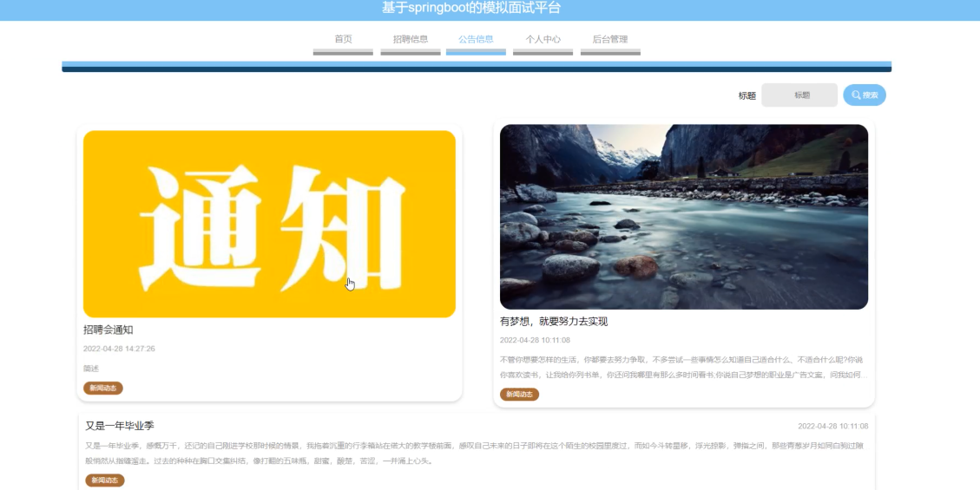Click the date under 有梦想 article title
This screenshot has width=980, height=490.
coord(535,340)
